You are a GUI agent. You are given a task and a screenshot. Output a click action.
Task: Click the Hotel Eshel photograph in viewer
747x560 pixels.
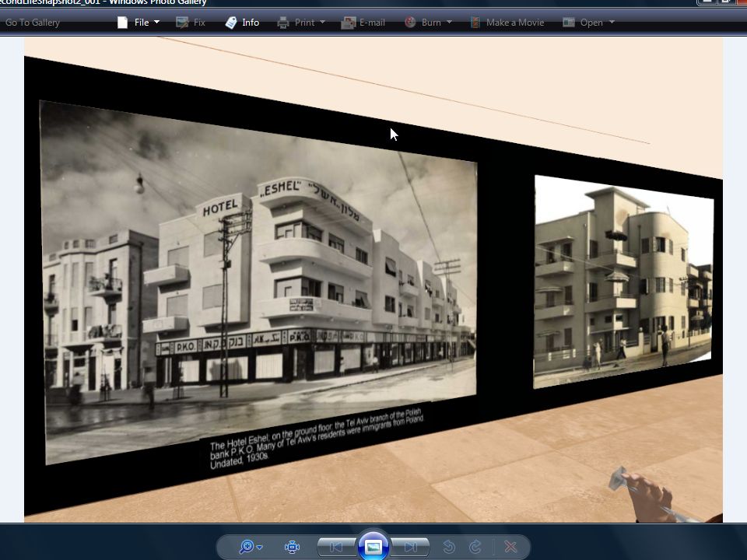pyautogui.click(x=258, y=282)
